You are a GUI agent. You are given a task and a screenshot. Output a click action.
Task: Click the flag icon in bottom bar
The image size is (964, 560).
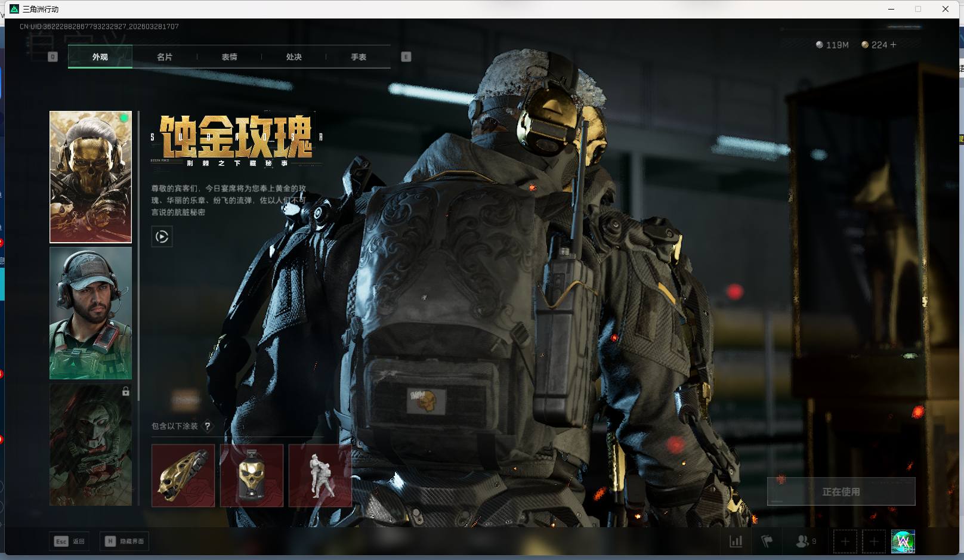767,542
